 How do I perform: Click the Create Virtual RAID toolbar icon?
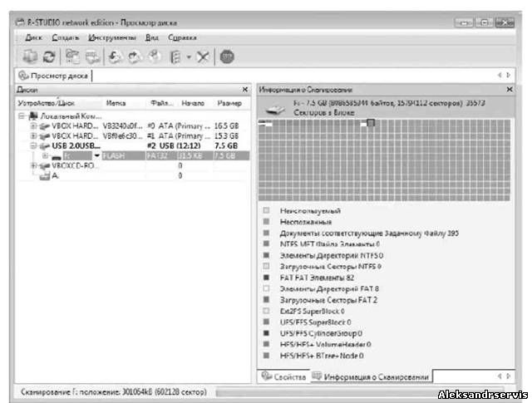pos(175,57)
